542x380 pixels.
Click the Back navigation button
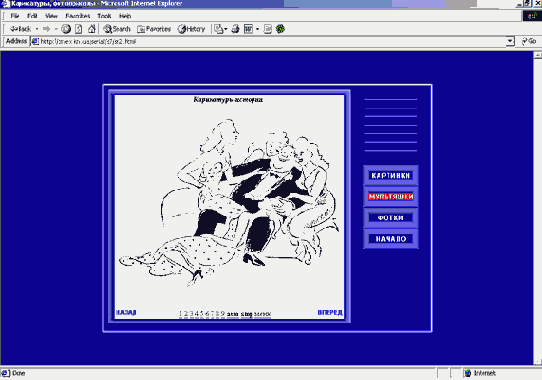coord(20,29)
